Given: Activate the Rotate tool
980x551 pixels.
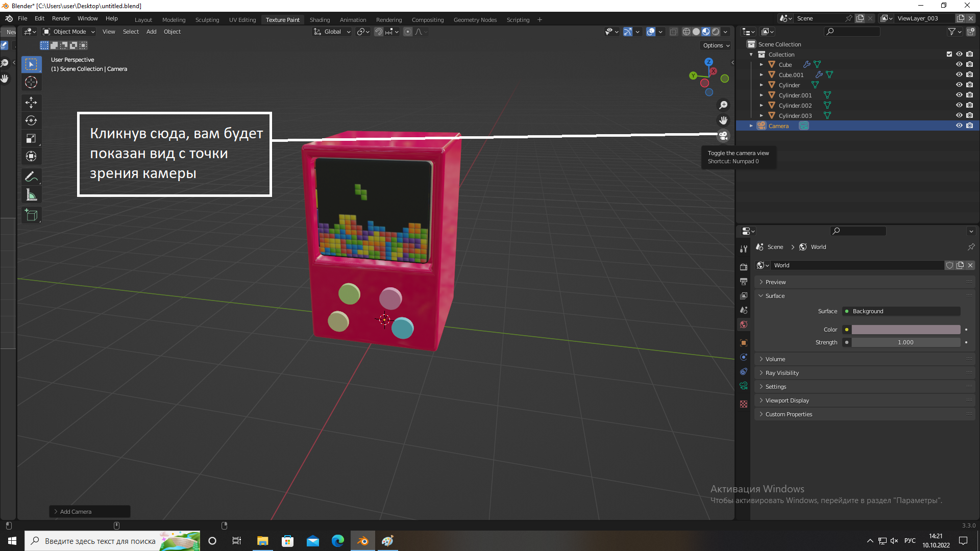Looking at the screenshot, I should (31, 120).
